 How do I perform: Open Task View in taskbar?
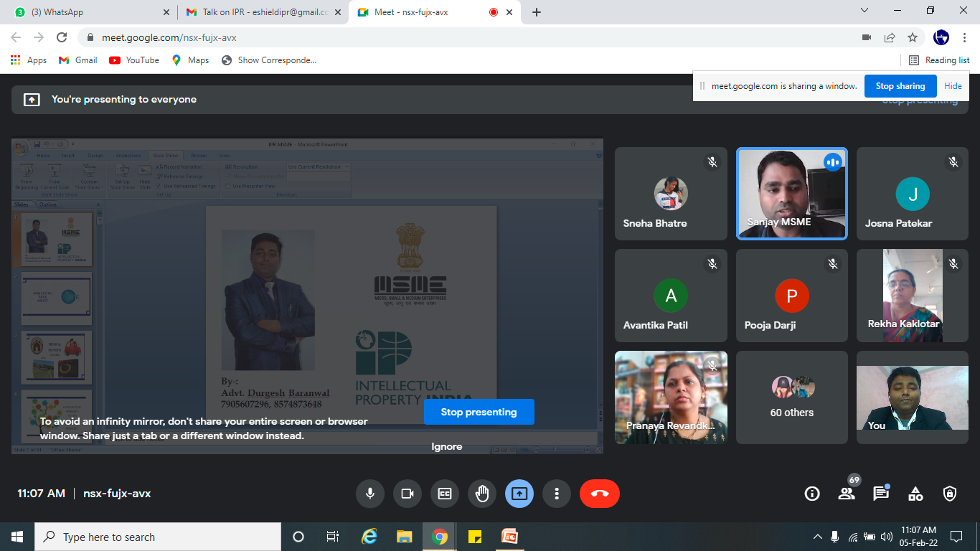[333, 537]
